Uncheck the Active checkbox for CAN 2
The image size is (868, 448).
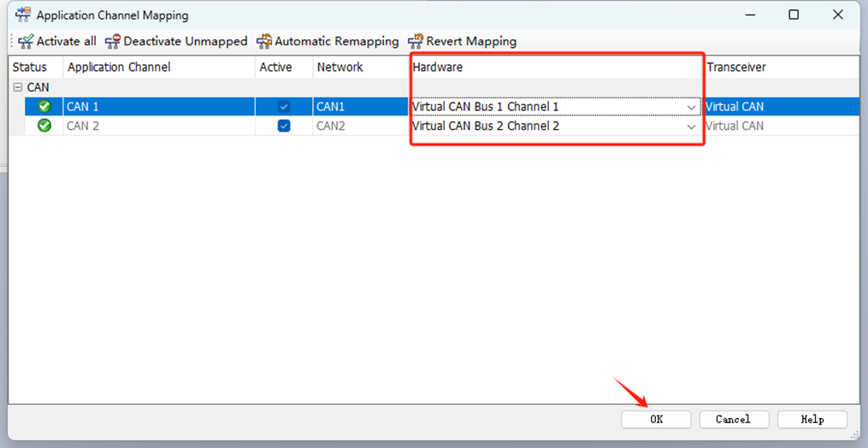coord(284,126)
